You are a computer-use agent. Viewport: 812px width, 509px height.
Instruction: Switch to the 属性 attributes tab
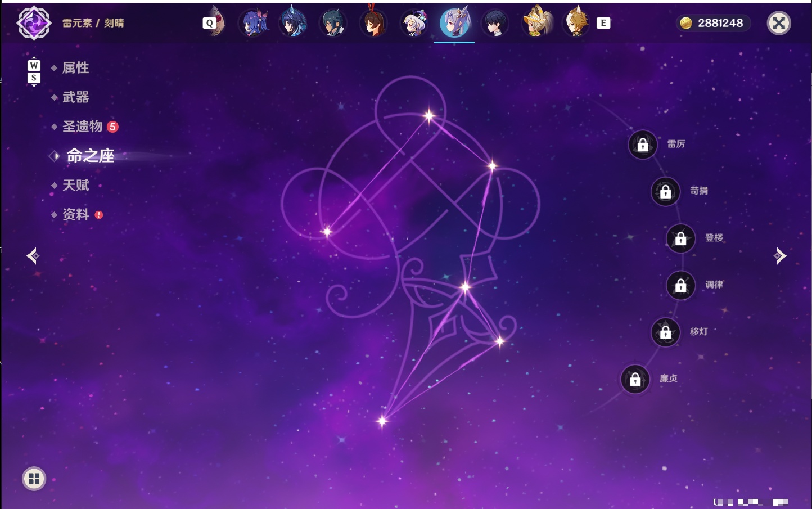75,68
